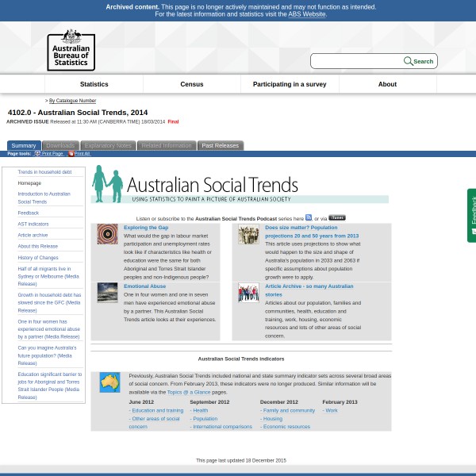Viewport: 476px width, 476px height.
Task: Open the iTunes podcast badge
Action: tap(337, 217)
